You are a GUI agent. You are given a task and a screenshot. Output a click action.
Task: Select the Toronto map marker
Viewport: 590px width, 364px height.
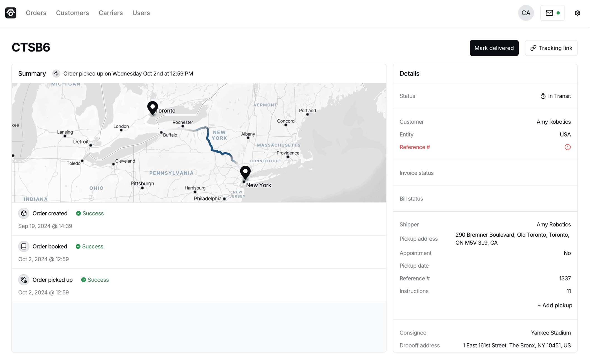click(152, 108)
